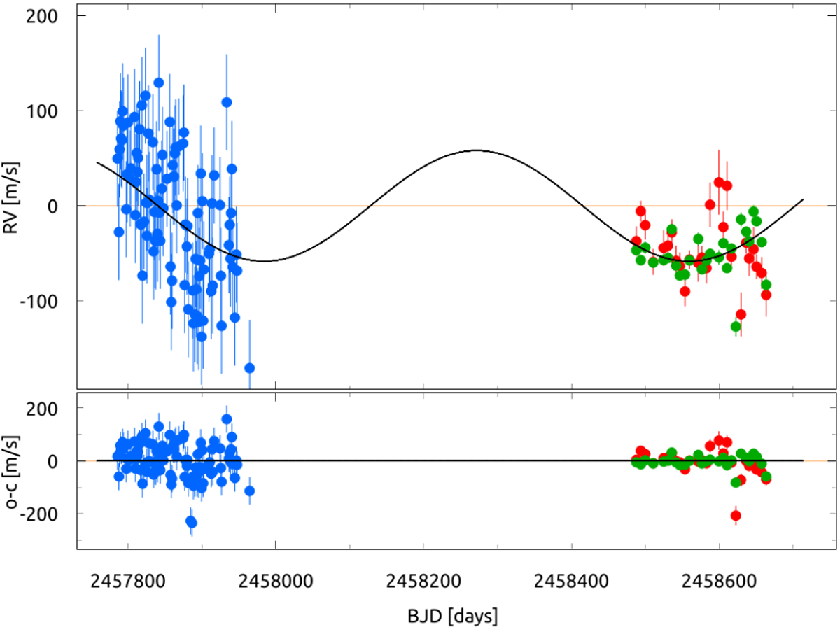
Task: Click the highest blue point in residuals panel
Action: pos(226,419)
